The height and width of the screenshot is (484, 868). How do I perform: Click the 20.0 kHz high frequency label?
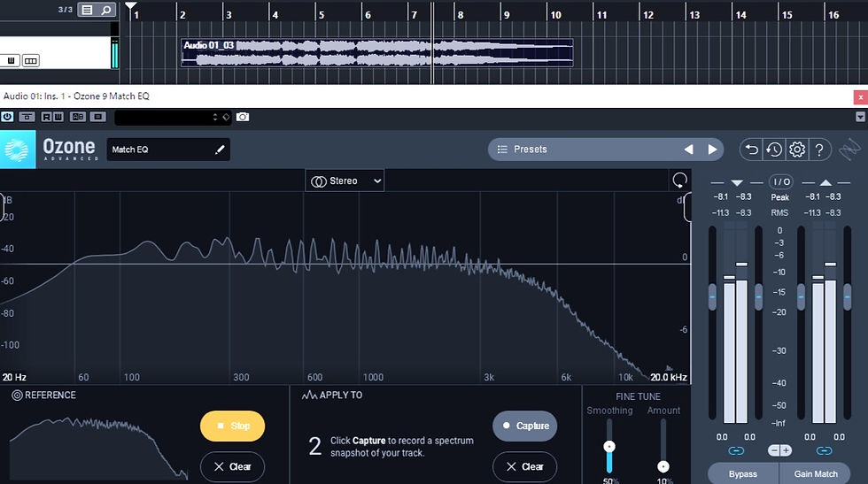pos(668,377)
